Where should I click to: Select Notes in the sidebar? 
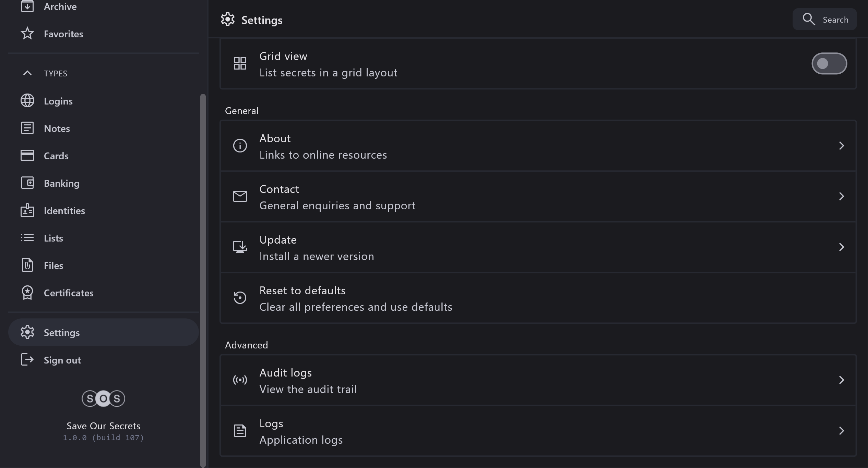(57, 128)
